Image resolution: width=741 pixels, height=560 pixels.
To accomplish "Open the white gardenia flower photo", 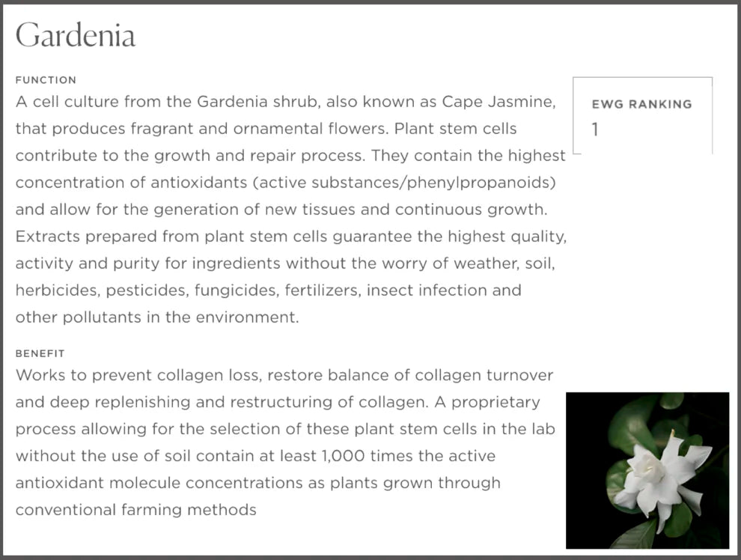I will [x=647, y=470].
